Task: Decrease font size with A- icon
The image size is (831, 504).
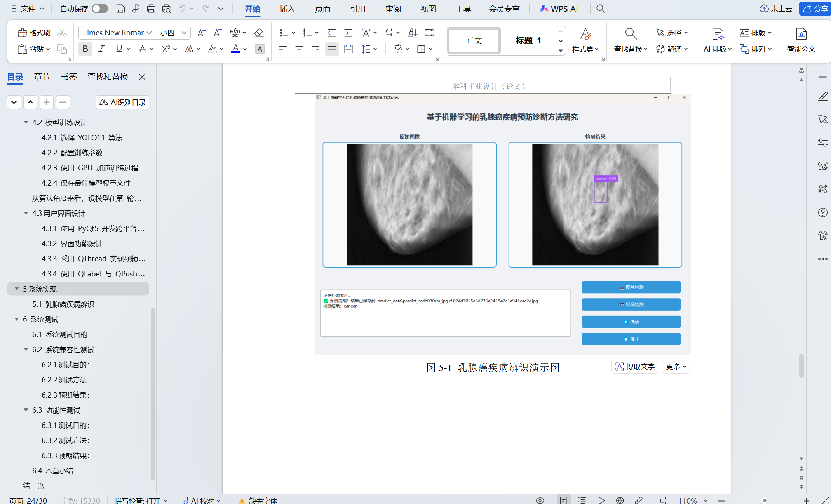Action: pos(218,33)
